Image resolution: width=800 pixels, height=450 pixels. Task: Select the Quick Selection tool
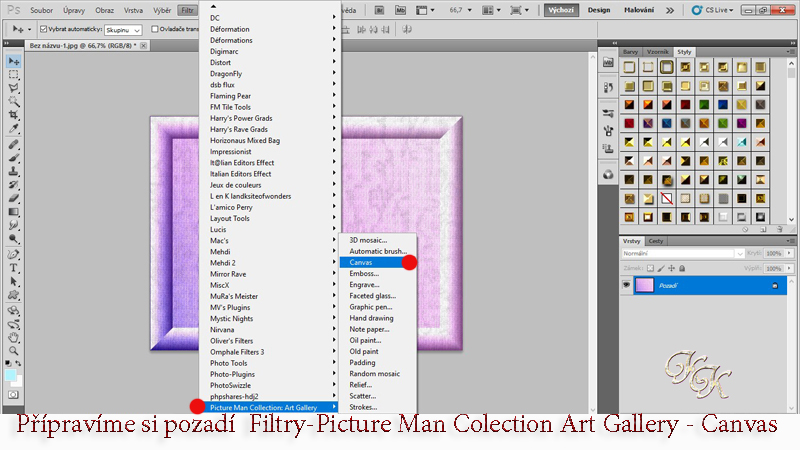tap(14, 101)
